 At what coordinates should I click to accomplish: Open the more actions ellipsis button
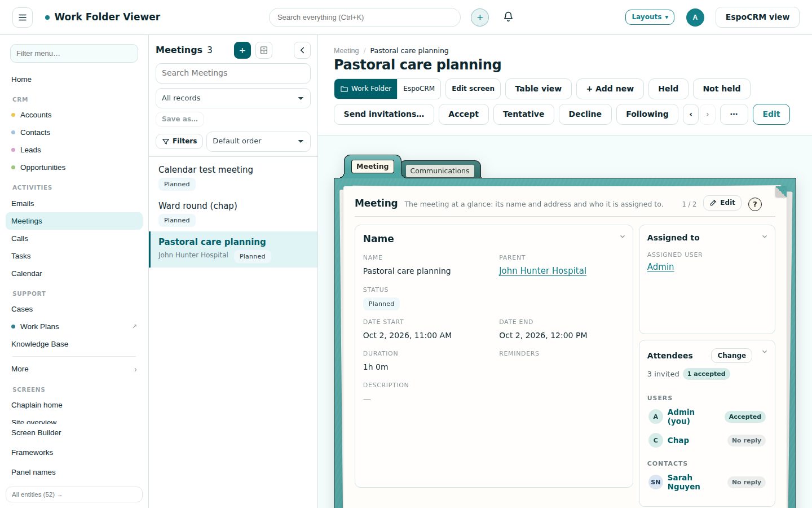click(x=734, y=114)
